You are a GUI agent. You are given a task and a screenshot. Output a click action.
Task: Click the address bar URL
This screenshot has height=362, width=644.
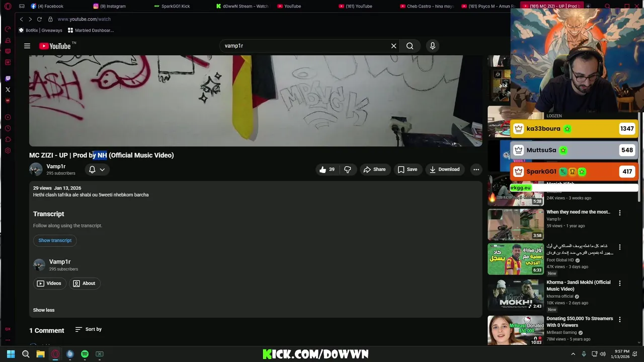click(84, 19)
